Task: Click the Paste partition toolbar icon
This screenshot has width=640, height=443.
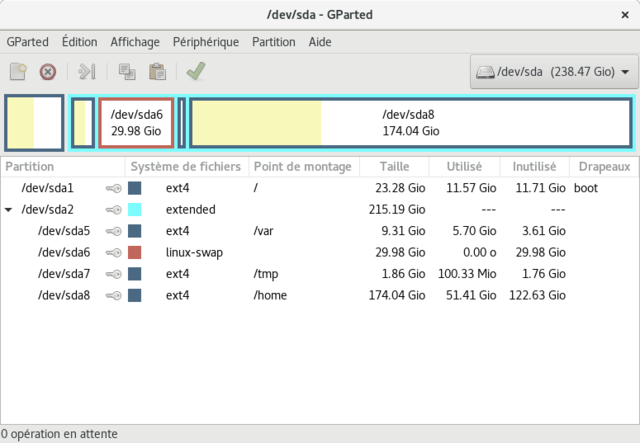Action: click(x=157, y=71)
